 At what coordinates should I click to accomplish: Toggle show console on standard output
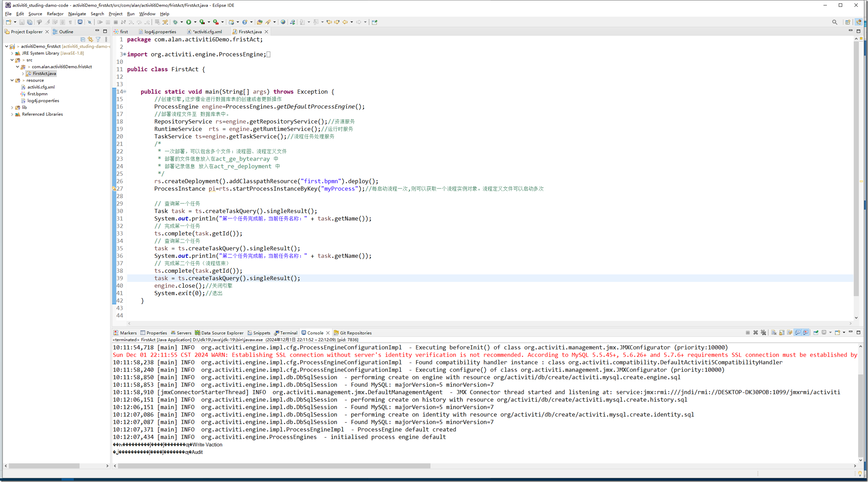click(798, 333)
